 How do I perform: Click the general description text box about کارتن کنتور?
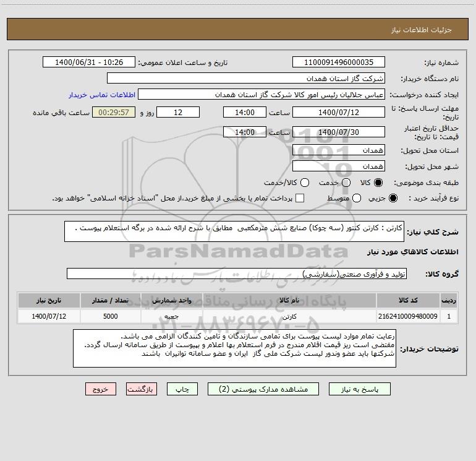234,231
